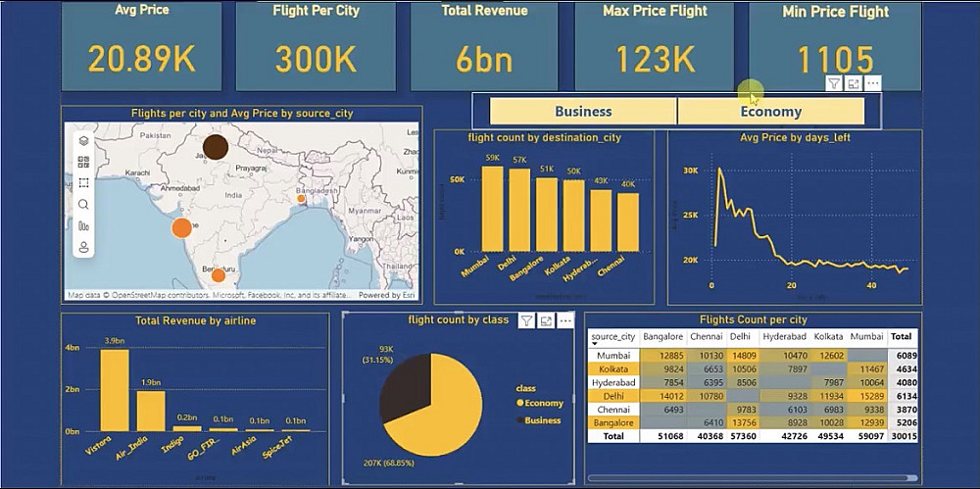Open the filter icon above the class slicer
The width and height of the screenshot is (980, 489).
tap(834, 84)
